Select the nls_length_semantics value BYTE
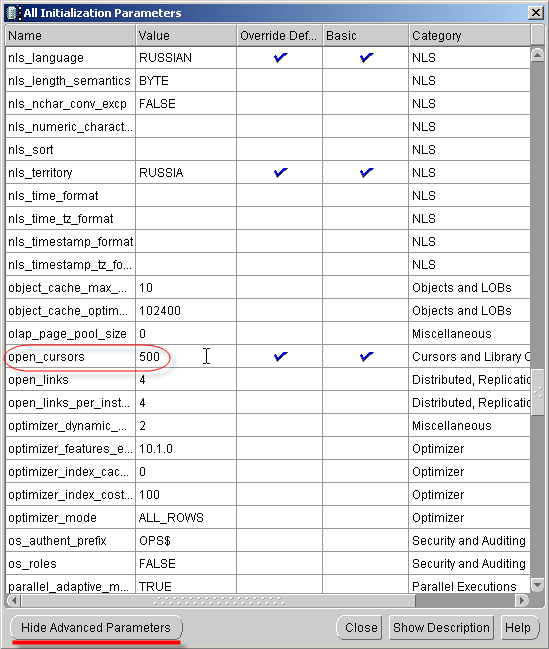Image resolution: width=549 pixels, height=649 pixels. [154, 81]
